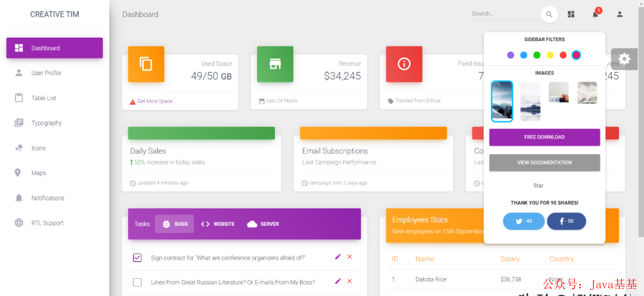This screenshot has height=296, width=644.
Task: Delete the Lines From Great Russian Literature task
Action: pos(350,281)
